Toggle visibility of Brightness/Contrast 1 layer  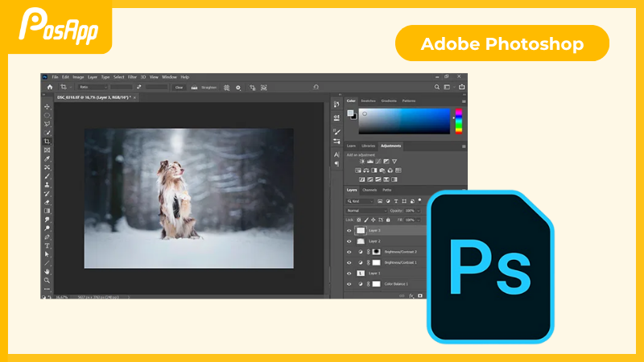tap(349, 263)
